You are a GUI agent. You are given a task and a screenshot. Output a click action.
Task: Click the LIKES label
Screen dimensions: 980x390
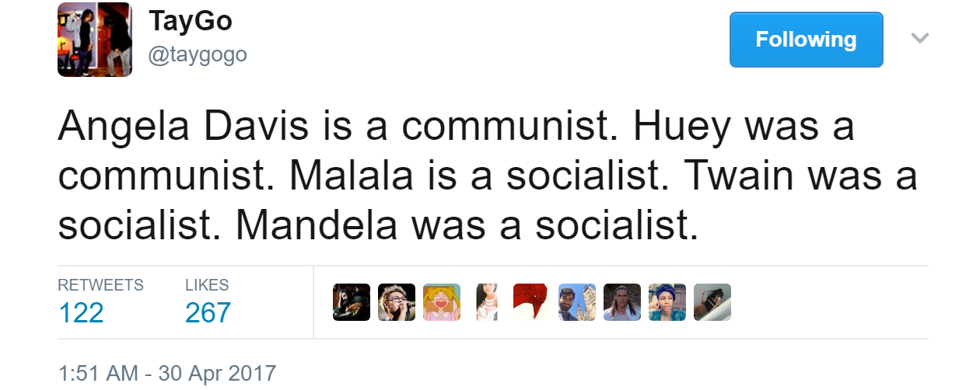tap(207, 285)
